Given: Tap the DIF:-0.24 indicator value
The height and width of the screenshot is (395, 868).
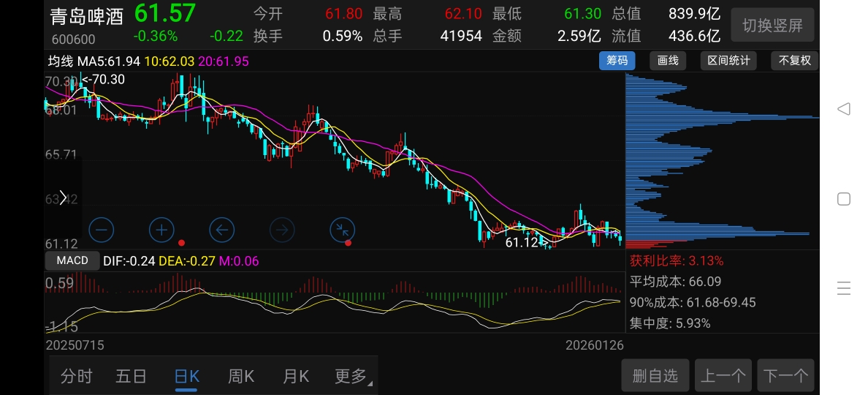Looking at the screenshot, I should [x=129, y=261].
